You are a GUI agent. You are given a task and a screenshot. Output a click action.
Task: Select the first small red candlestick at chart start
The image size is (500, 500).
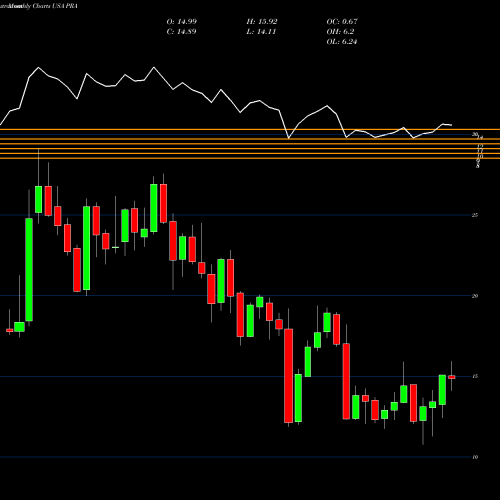pos(9,330)
